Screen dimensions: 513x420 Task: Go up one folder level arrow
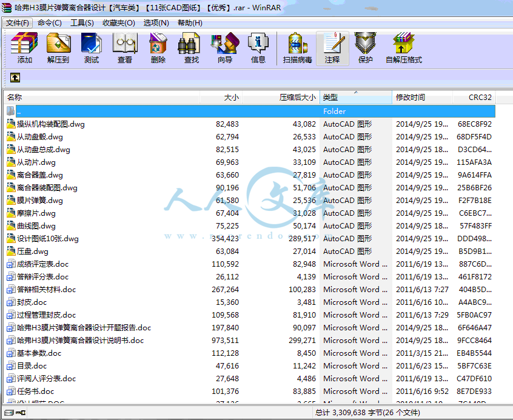(x=15, y=78)
